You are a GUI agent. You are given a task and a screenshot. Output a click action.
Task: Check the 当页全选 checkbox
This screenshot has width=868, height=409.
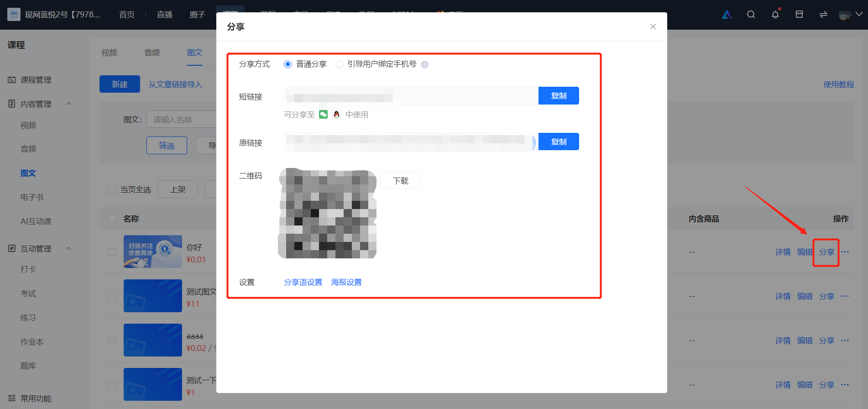(x=112, y=189)
